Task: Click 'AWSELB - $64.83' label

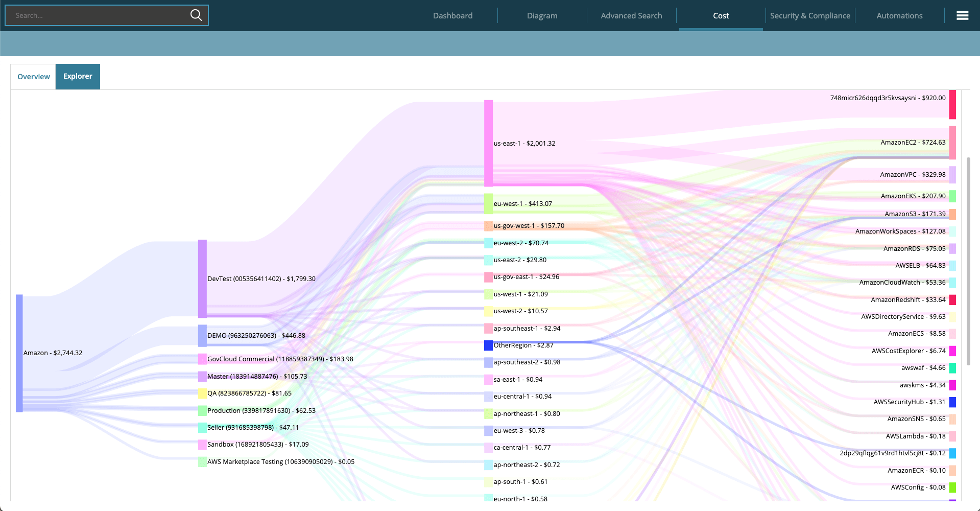Action: 920,266
